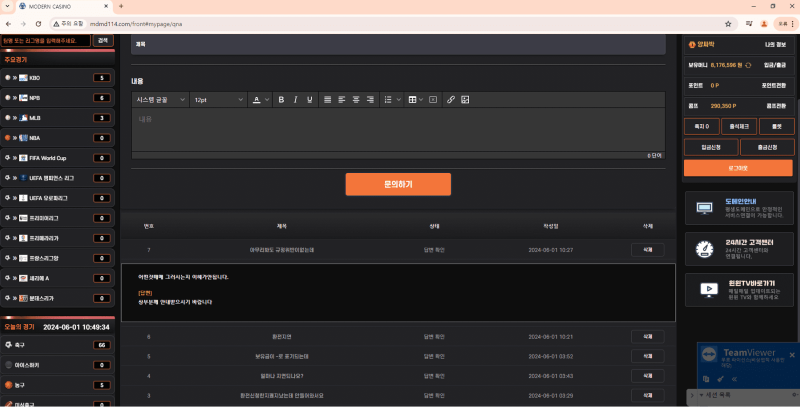Expand the NBA league row
Screen dimensions: 800x414
pyautogui.click(x=58, y=138)
